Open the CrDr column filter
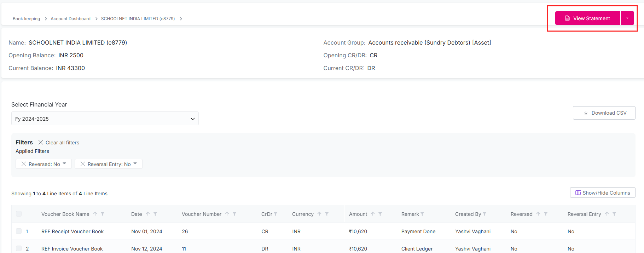 coord(275,214)
